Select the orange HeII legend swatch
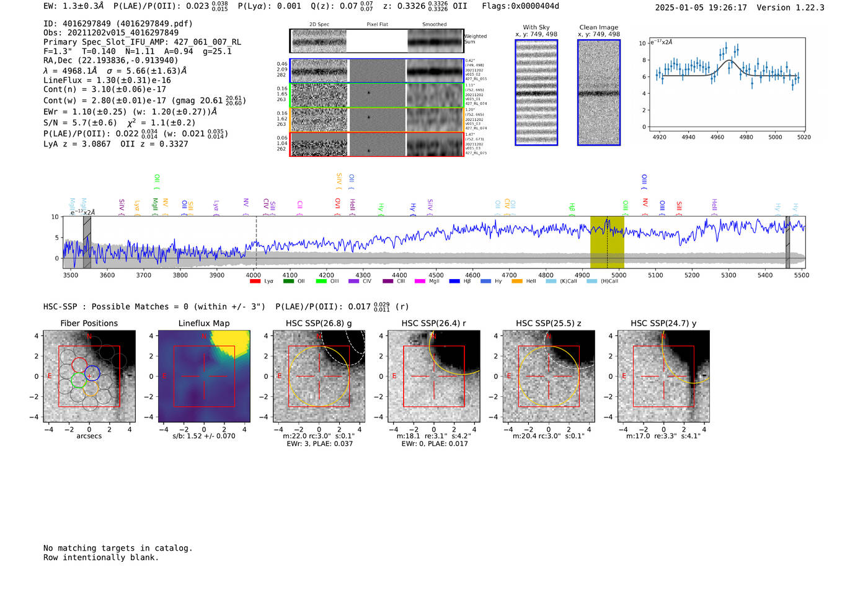The image size is (868, 591). 517,281
